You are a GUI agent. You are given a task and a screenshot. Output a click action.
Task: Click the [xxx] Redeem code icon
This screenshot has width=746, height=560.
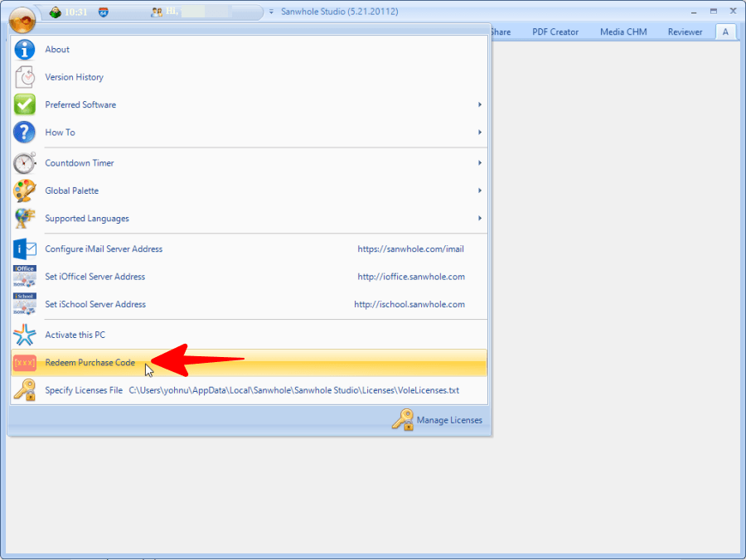(x=24, y=363)
